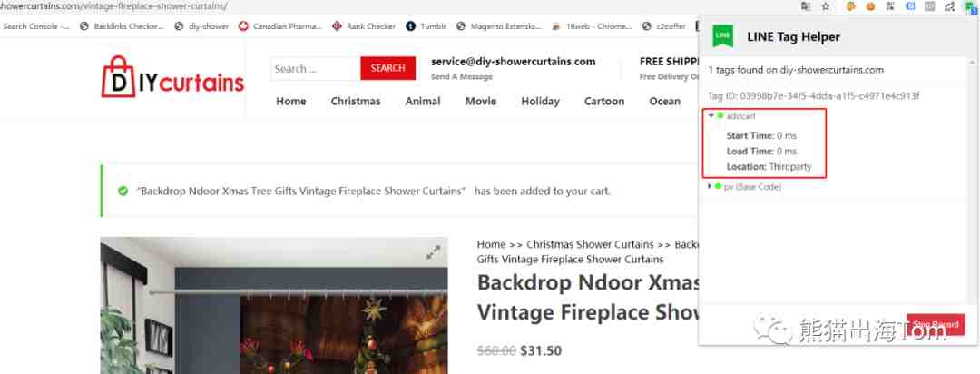This screenshot has height=374, width=980.
Task: Click the DIY curtains logo
Action: point(172,77)
